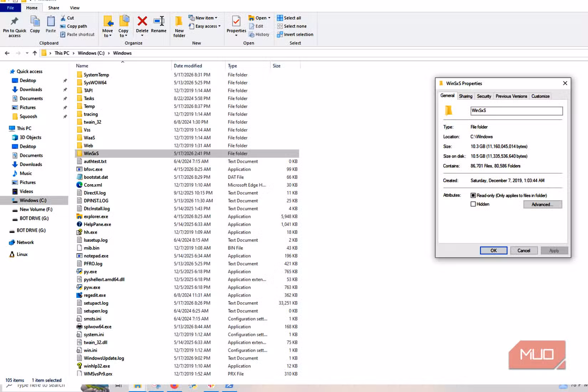Select the WinSxS folder row

click(x=187, y=154)
